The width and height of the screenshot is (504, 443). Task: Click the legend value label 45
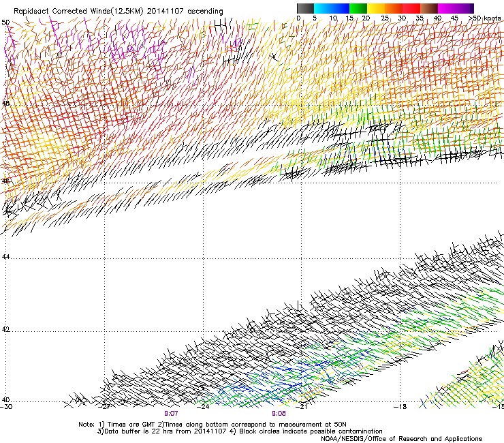(454, 18)
